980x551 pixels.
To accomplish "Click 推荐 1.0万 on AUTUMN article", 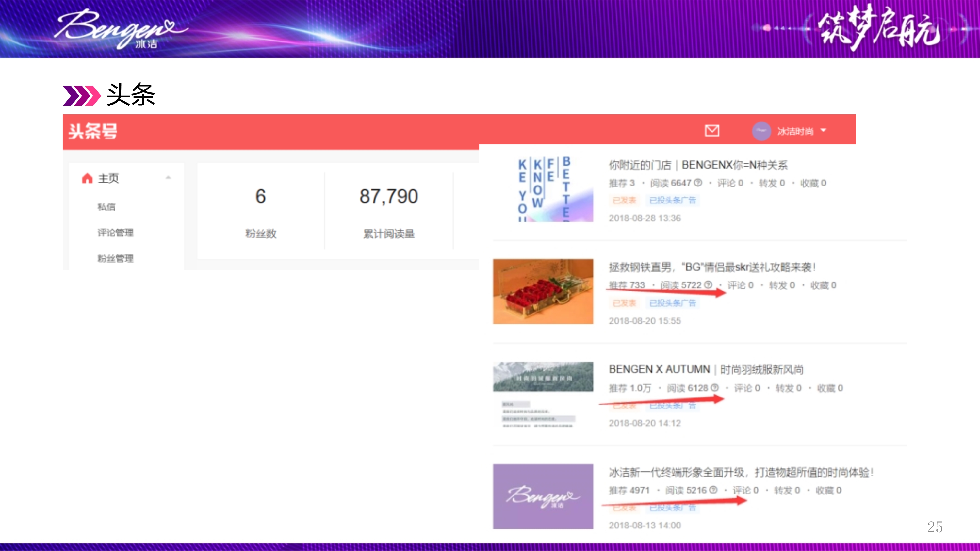I will (x=630, y=388).
